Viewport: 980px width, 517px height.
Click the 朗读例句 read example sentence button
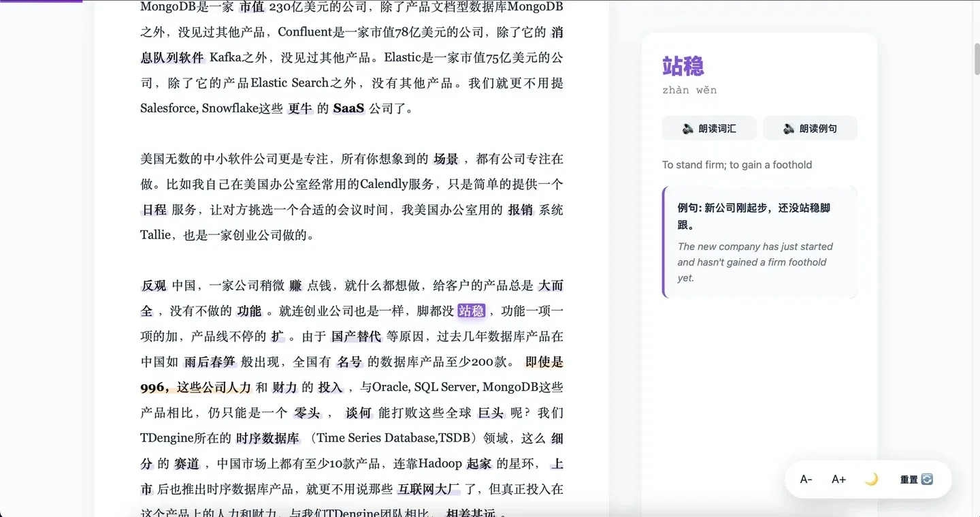810,128
